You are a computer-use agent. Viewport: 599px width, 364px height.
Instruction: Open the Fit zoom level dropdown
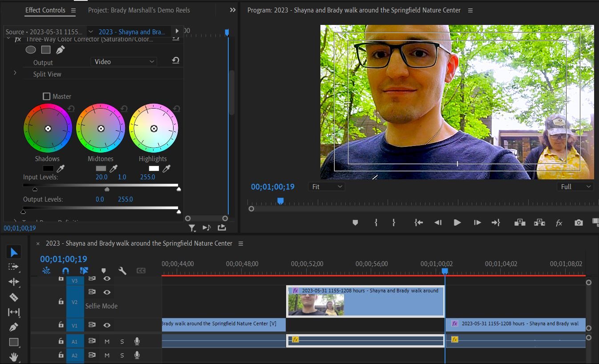(x=327, y=187)
